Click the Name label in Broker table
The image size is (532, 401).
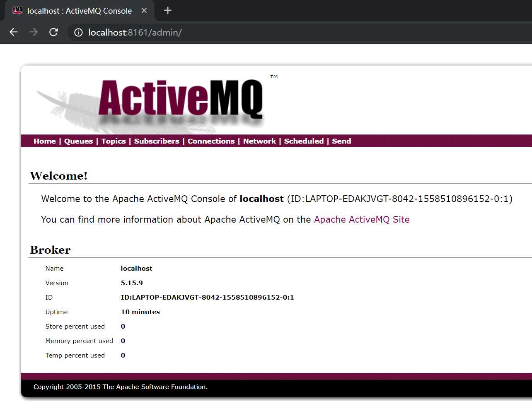(54, 269)
